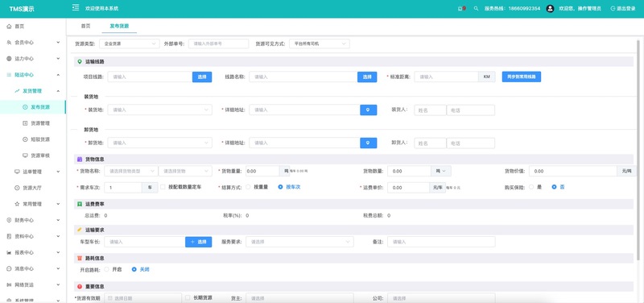The width and height of the screenshot is (644, 303).
Task: Open the 装货地 region dropdown
Action: point(159,110)
